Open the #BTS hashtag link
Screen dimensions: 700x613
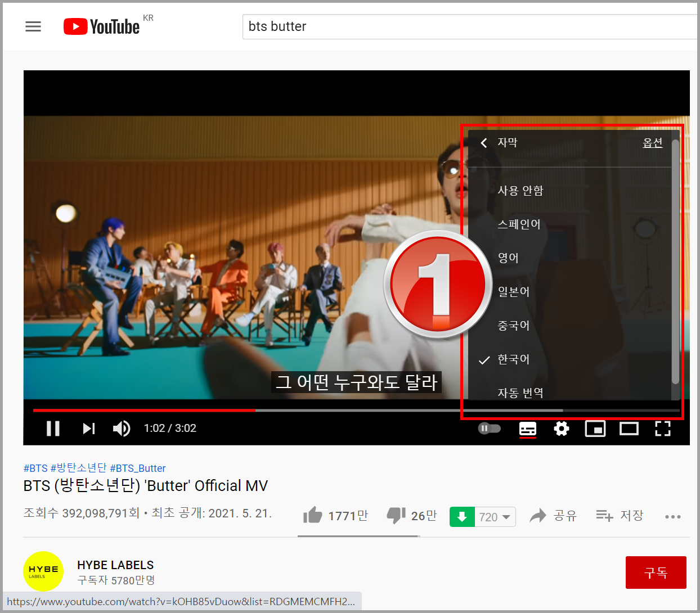point(35,468)
